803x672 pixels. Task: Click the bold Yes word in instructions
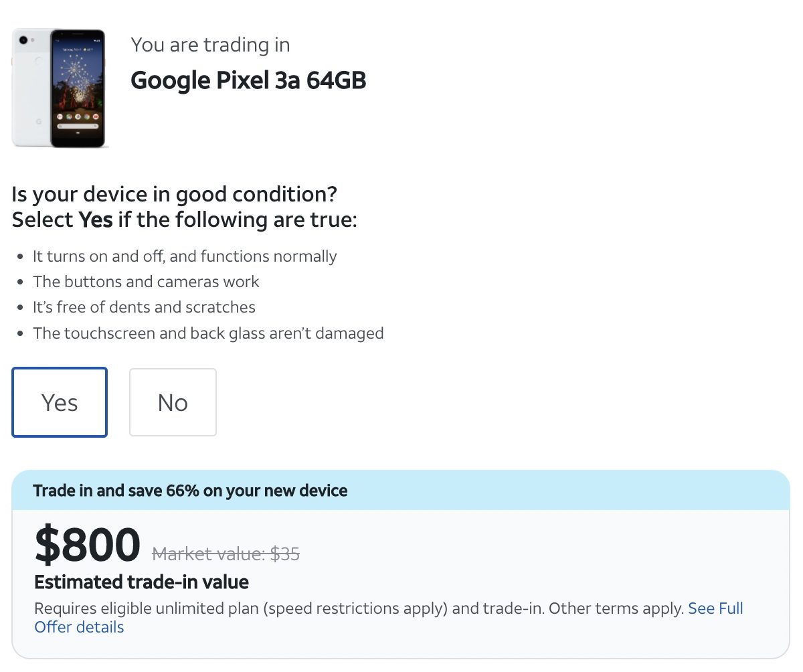pos(96,220)
